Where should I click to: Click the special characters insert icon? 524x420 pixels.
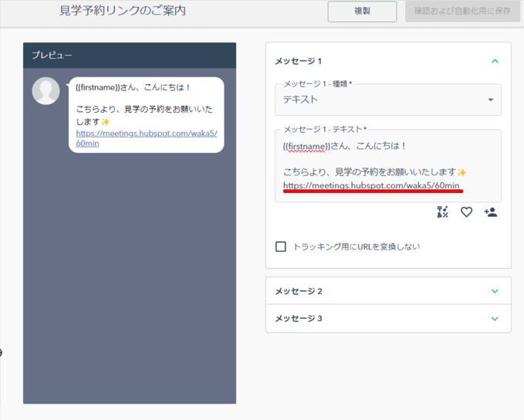pyautogui.click(x=442, y=212)
